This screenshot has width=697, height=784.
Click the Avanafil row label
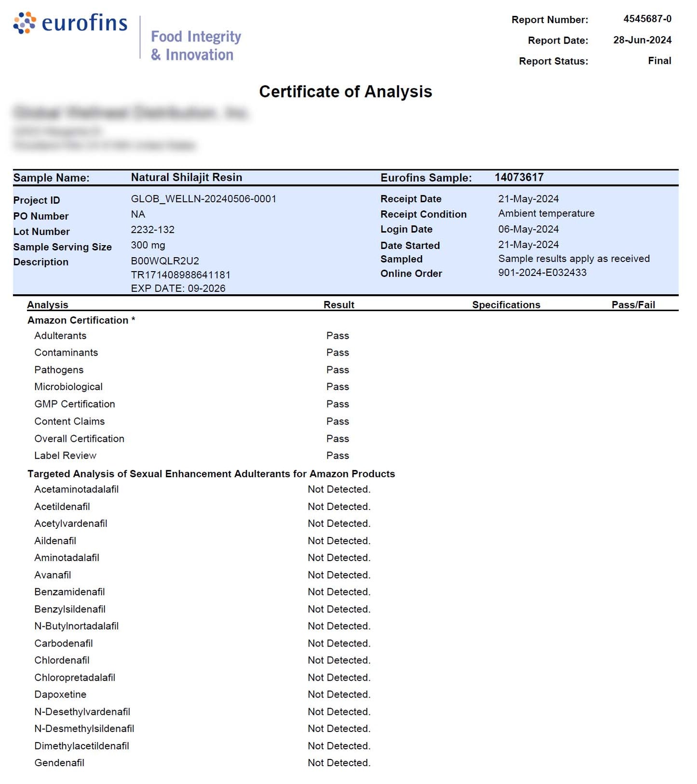click(53, 575)
